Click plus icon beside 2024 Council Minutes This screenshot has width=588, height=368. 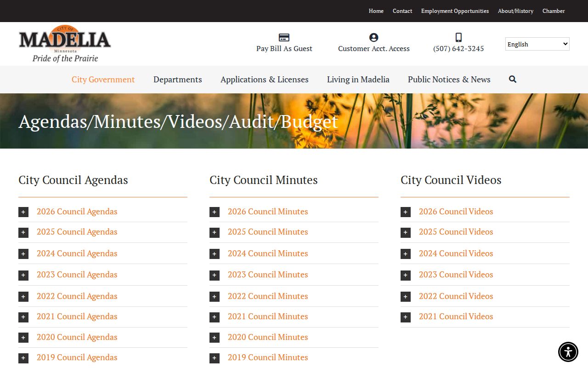(x=215, y=253)
